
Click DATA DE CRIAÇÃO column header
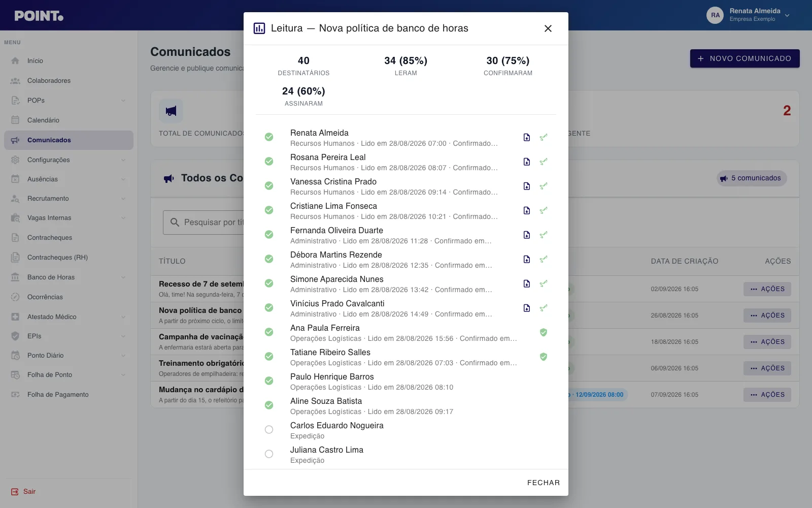pyautogui.click(x=685, y=261)
